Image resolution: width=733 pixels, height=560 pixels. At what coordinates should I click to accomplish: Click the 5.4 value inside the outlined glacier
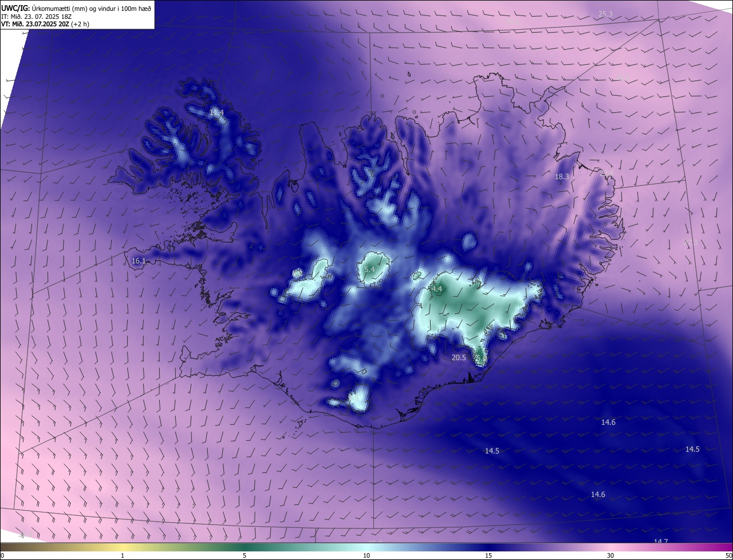[x=369, y=269]
